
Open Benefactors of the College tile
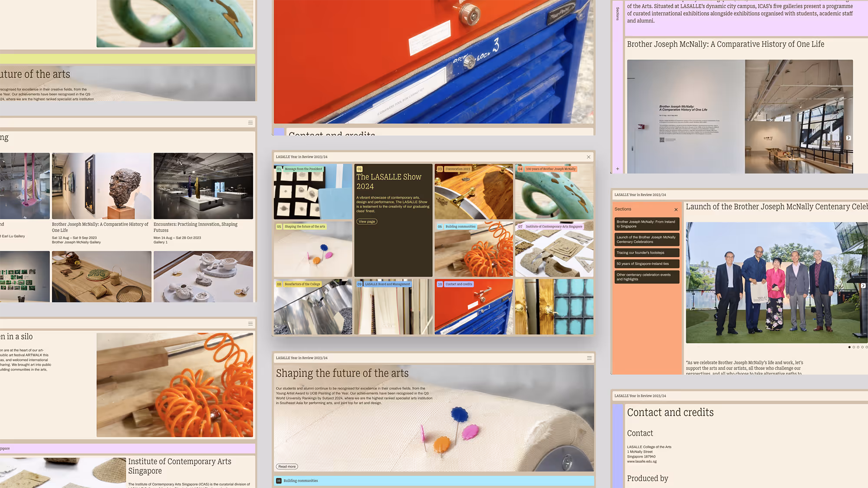(312, 307)
